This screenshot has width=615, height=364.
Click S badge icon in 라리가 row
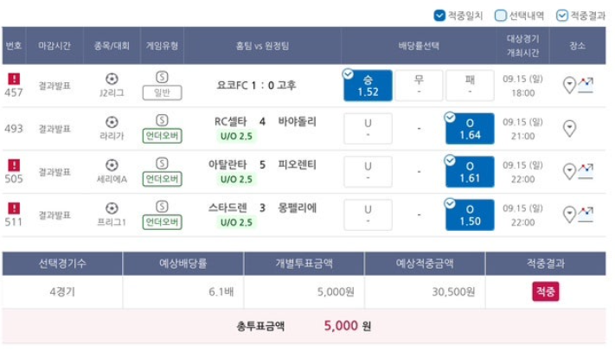tap(162, 120)
